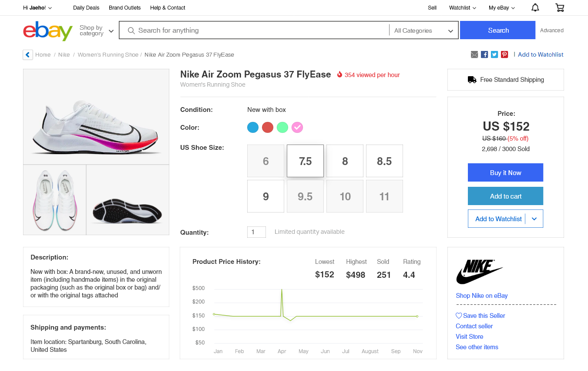
Task: Click Visit Store link
Action: coord(469,337)
